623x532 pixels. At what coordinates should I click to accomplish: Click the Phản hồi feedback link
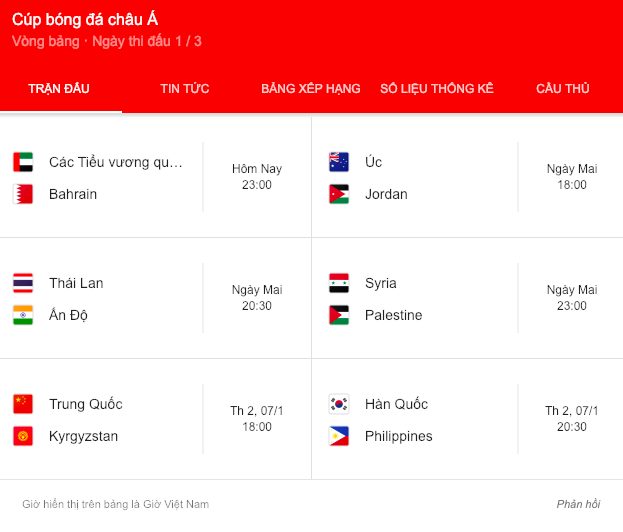coord(578,504)
